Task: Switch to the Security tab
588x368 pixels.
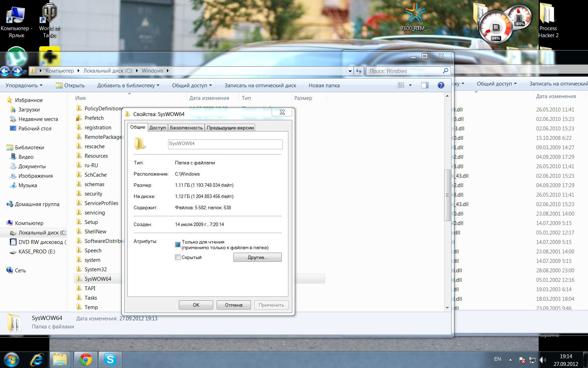Action: pos(186,128)
